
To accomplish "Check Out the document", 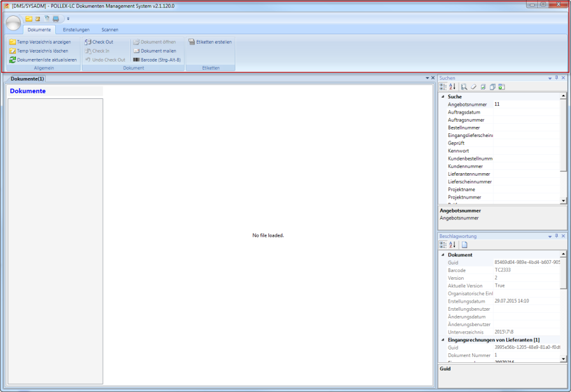I will 99,42.
